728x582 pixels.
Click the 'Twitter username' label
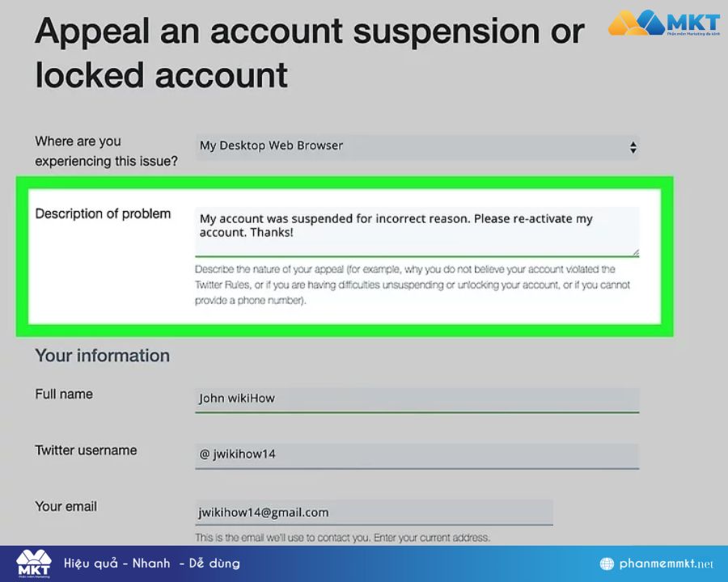click(86, 450)
